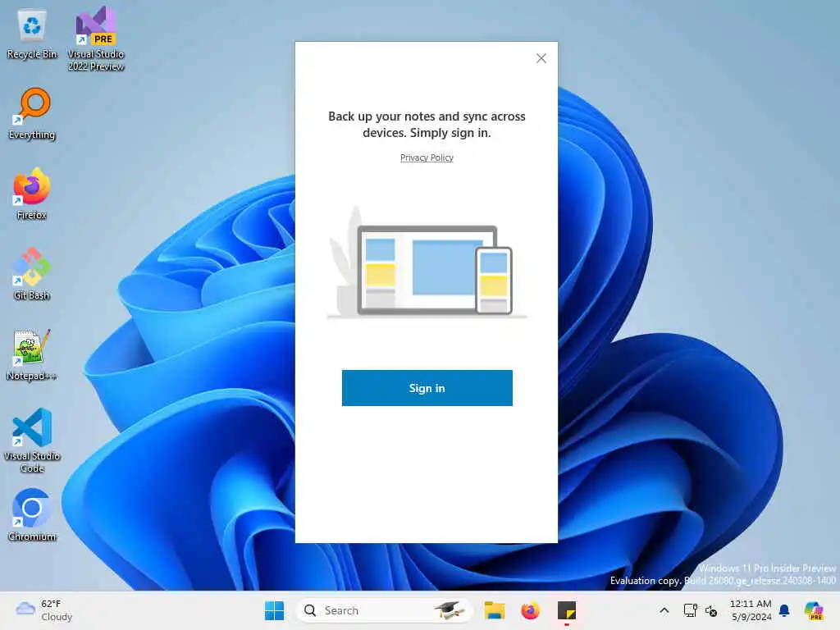
Task: Open the Privacy Policy link
Action: (x=427, y=157)
